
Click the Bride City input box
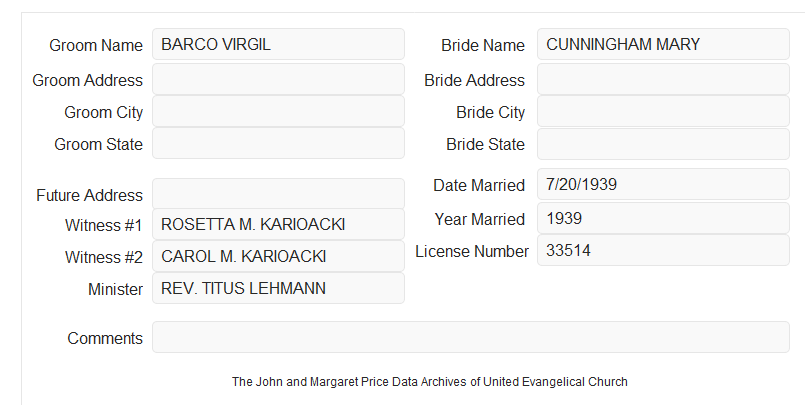[x=663, y=111]
